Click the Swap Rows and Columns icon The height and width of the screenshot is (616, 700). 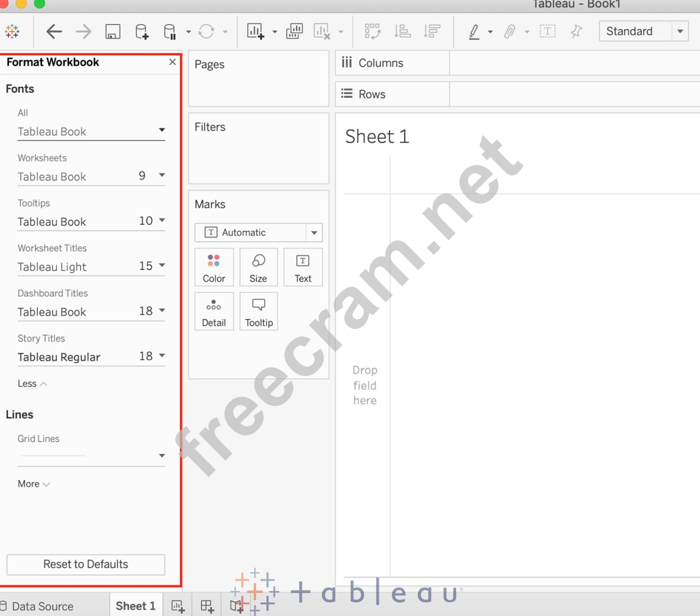point(372,31)
